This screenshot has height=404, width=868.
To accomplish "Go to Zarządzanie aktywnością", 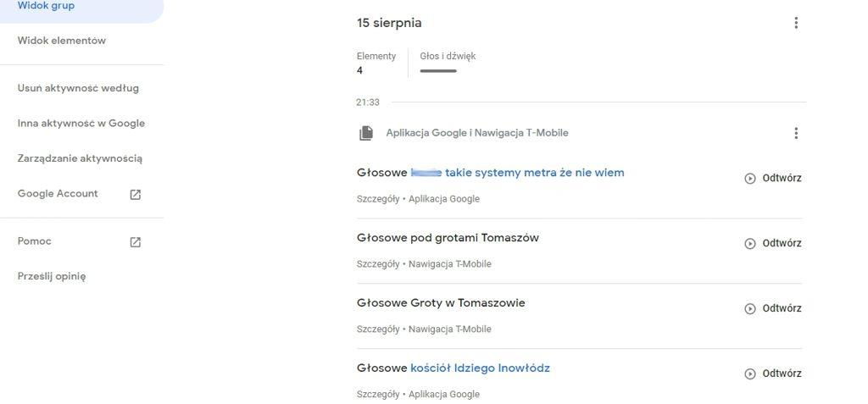I will 80,158.
